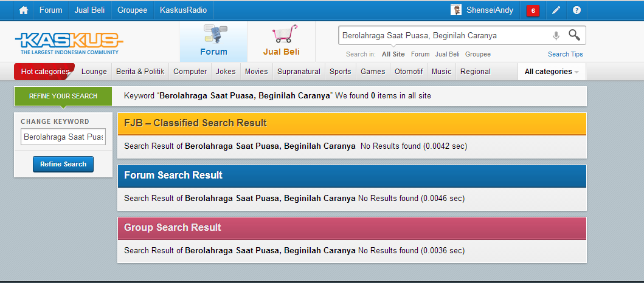Click the magnifying glass search icon
Screen dimensions: 644x283
pos(574,35)
